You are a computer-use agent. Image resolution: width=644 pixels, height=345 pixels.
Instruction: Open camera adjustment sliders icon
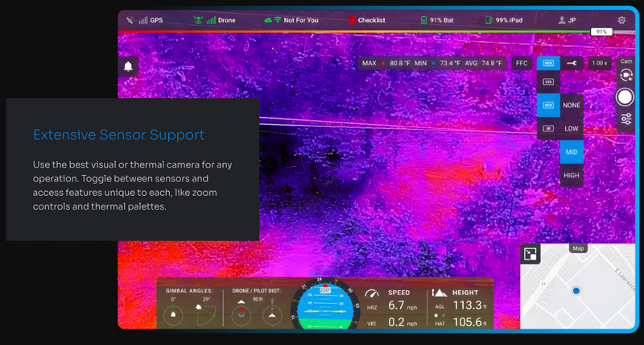625,119
